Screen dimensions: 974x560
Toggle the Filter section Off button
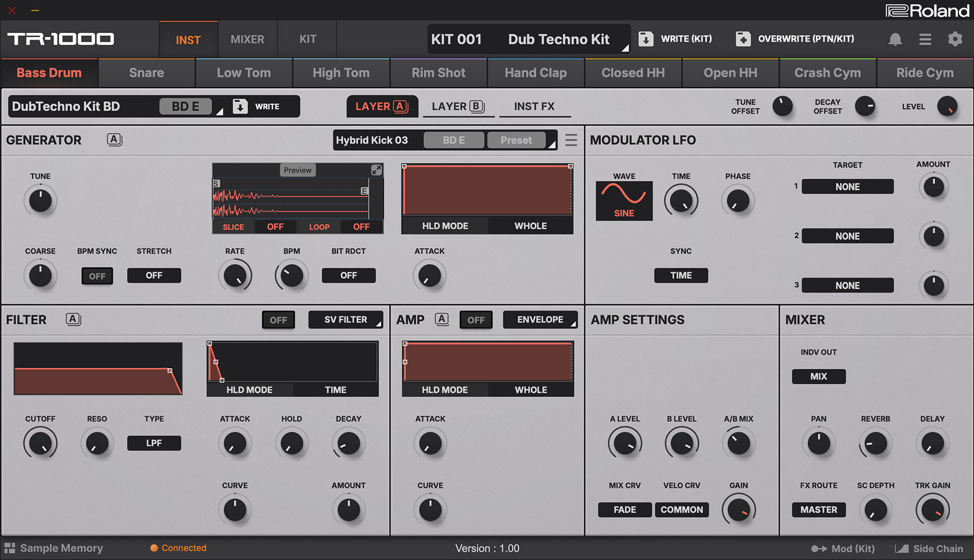click(x=278, y=320)
